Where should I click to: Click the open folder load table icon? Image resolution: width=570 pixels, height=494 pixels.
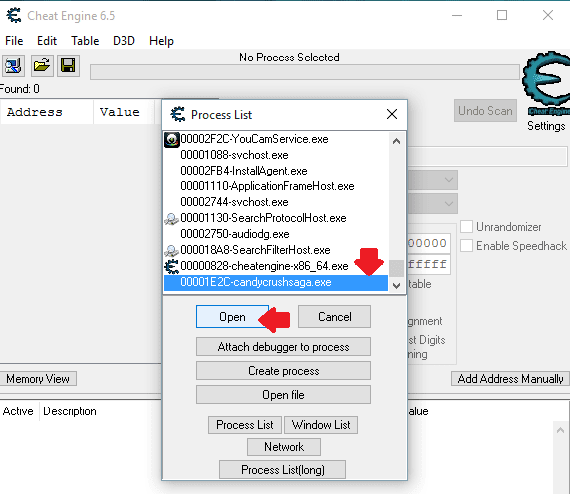click(x=42, y=66)
